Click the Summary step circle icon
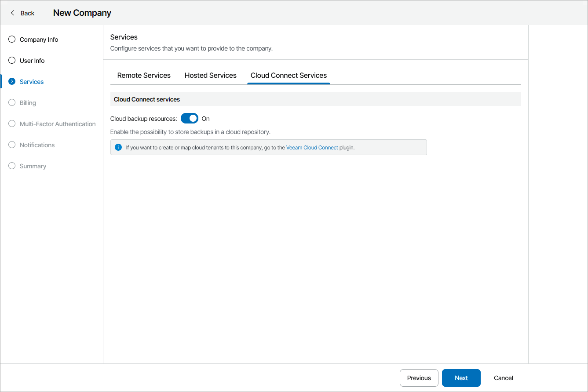The height and width of the screenshot is (392, 588). (x=12, y=166)
